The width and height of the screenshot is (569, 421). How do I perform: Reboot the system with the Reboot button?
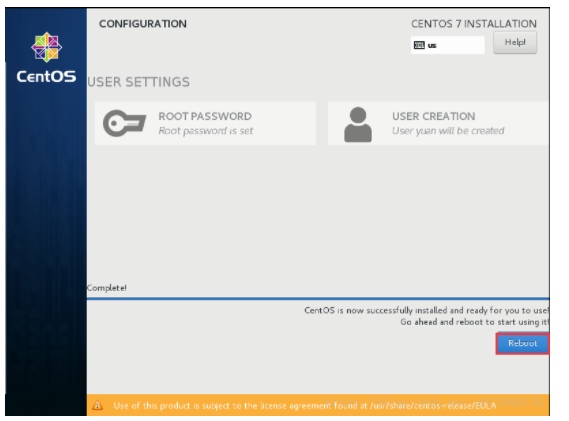pos(522,343)
